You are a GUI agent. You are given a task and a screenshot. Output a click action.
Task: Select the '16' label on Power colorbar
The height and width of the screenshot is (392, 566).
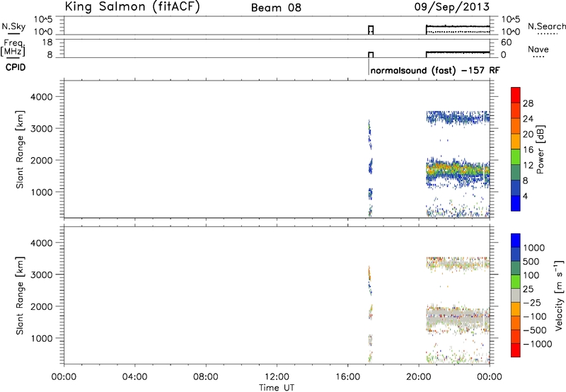(528, 150)
